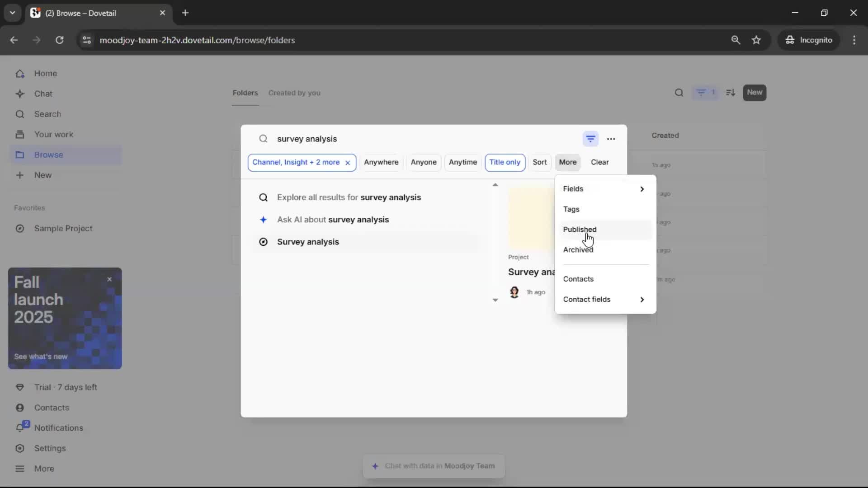Click the sparkle Ask AI icon
This screenshot has width=868, height=488.
[263, 220]
